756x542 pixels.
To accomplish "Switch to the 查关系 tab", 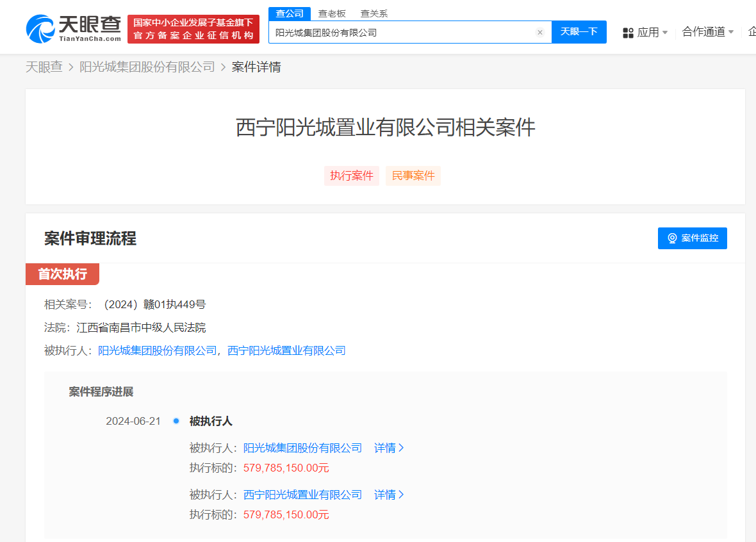I will (374, 13).
